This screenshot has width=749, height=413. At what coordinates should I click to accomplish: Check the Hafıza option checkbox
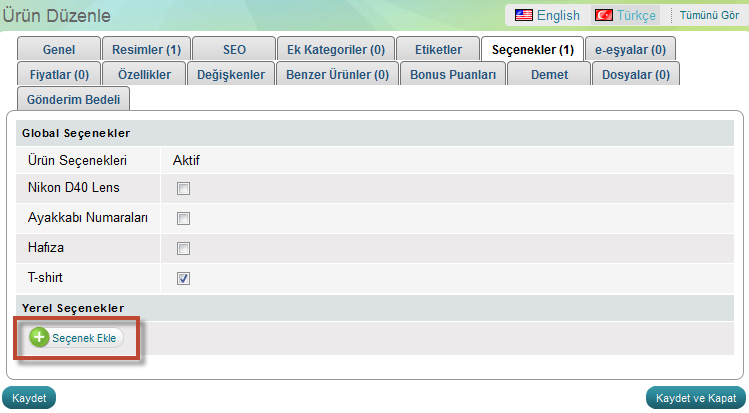(184, 248)
